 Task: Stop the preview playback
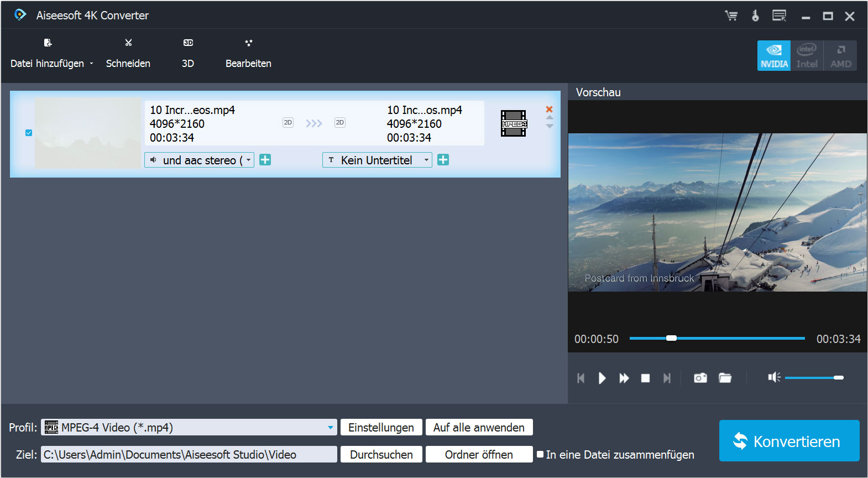(x=645, y=378)
